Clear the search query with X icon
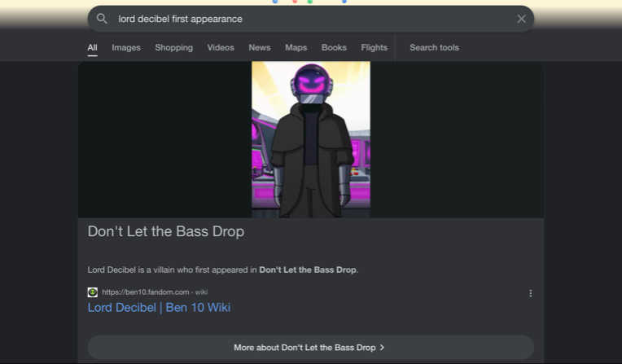This screenshot has width=622, height=364. coord(521,19)
